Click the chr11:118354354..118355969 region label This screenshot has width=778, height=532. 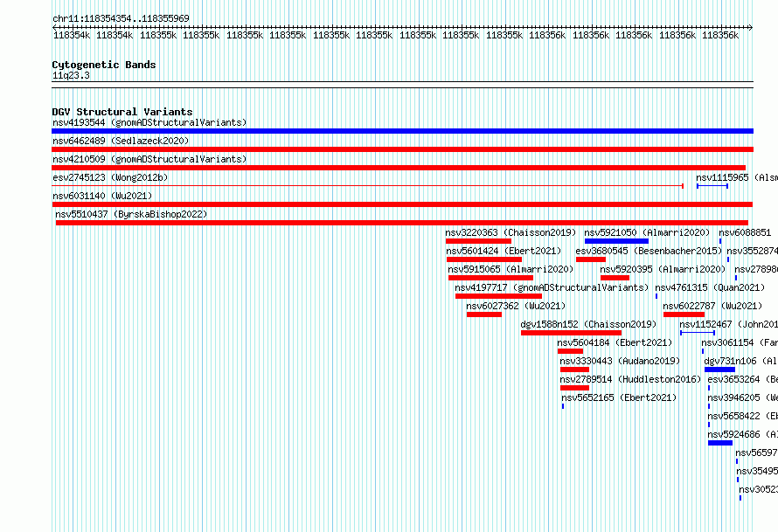121,18
